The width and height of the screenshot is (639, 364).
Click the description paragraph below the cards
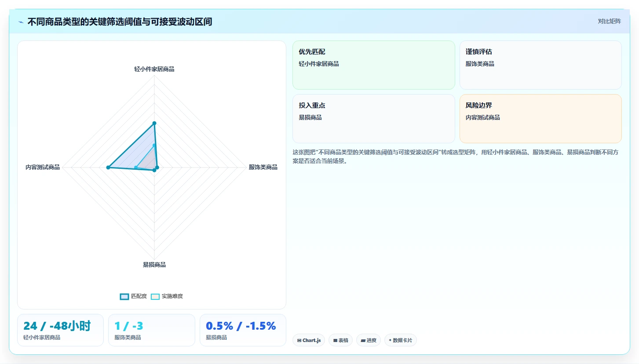457,156
